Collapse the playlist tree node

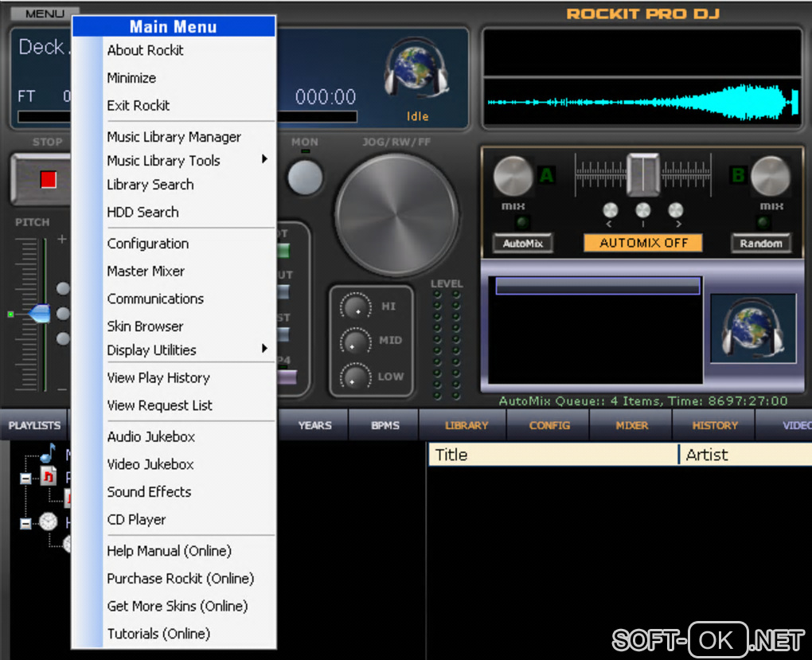[25, 478]
